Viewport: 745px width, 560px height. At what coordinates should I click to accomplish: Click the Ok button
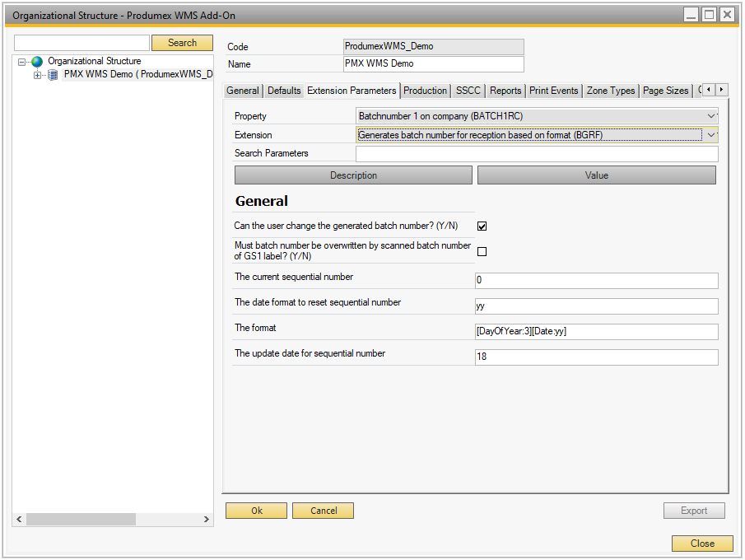click(256, 511)
